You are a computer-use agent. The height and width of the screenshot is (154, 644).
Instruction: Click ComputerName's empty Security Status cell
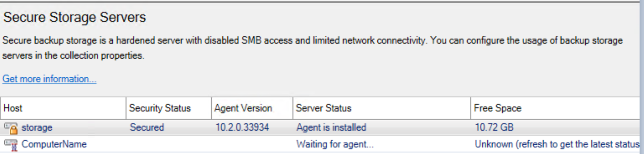pyautogui.click(x=168, y=144)
